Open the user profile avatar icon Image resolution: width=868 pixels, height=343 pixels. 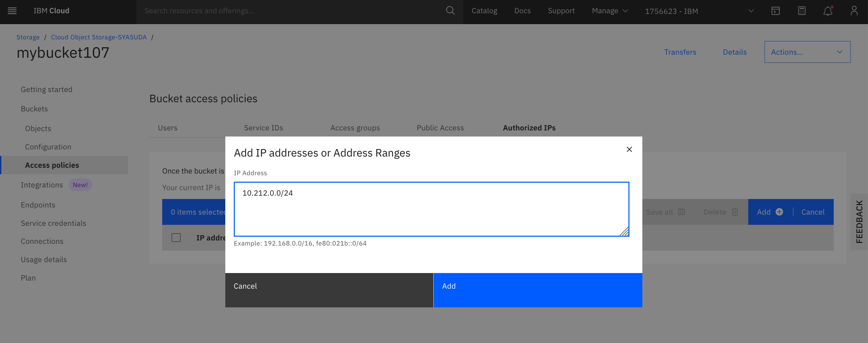(854, 11)
